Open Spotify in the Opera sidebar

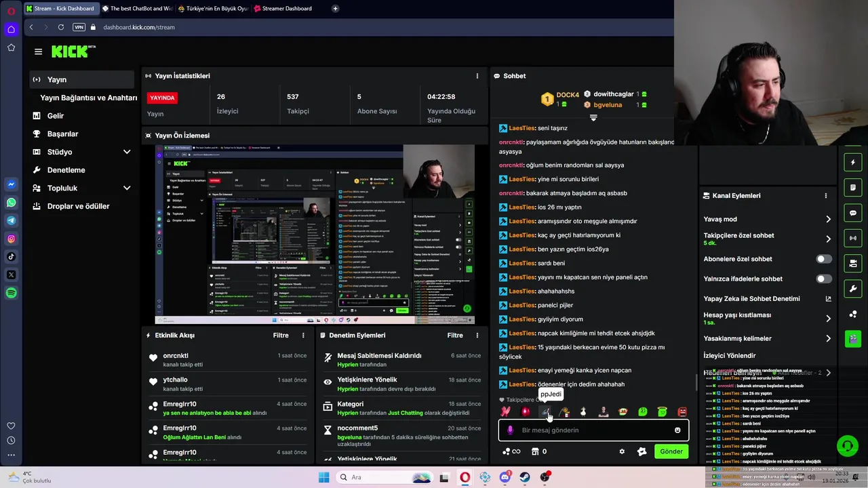point(11,293)
